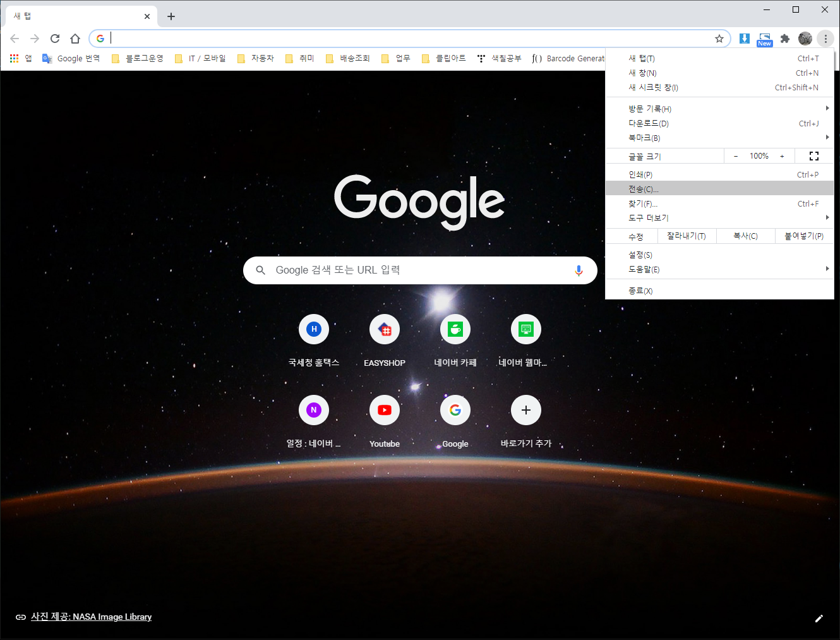
Task: Open the 국세청 홈택스 shortcut
Action: [x=314, y=341]
